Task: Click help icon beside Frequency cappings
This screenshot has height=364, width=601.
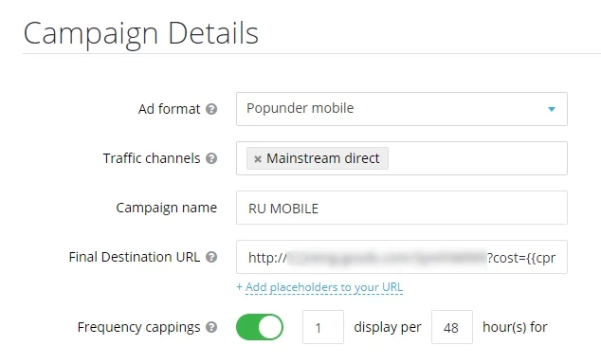Action: (211, 327)
